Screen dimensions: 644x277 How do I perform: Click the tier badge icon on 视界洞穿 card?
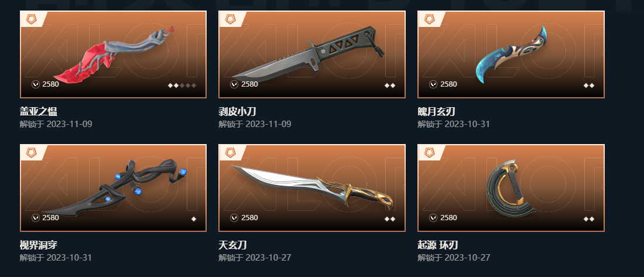pos(32,152)
